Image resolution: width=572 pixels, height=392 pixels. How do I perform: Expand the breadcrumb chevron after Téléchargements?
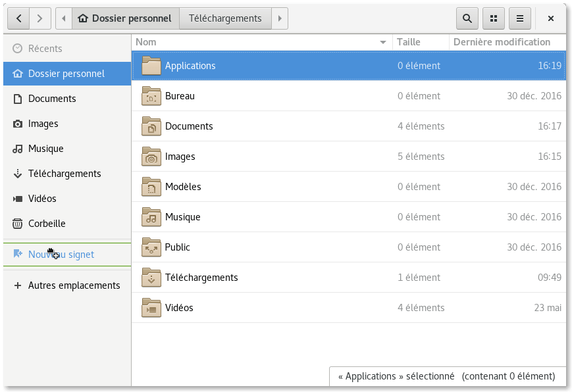point(280,18)
